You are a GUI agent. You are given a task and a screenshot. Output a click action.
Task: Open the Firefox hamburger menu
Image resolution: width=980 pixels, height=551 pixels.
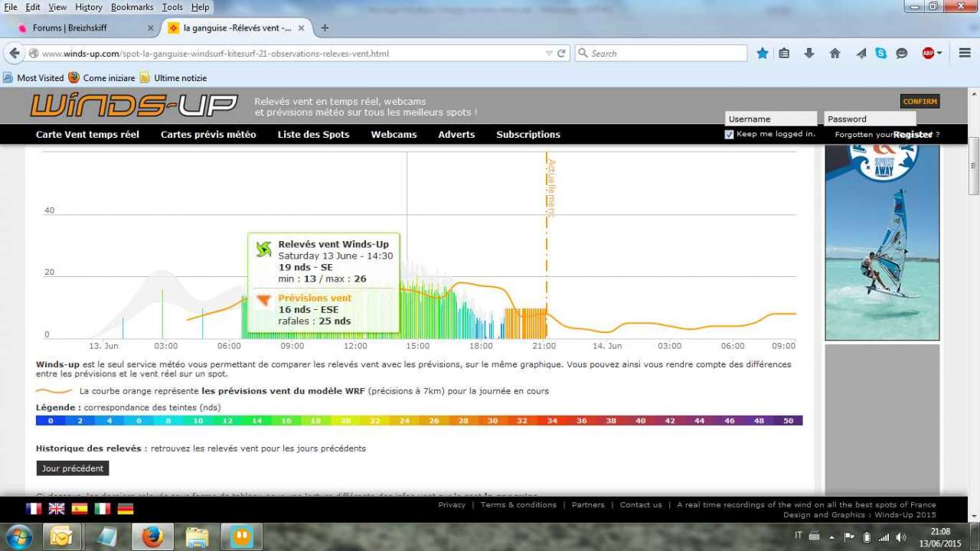pos(964,53)
